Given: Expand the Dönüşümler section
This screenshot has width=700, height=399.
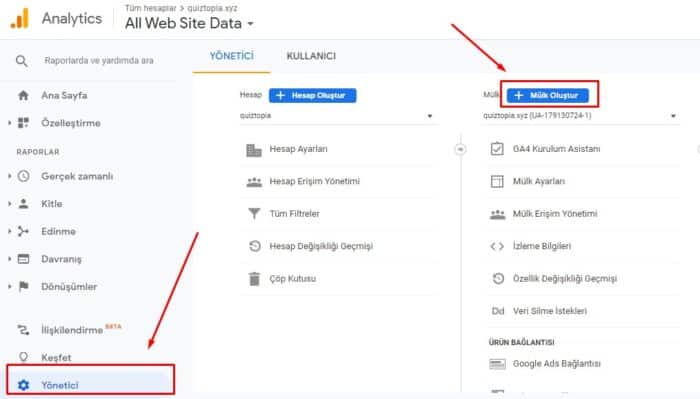Looking at the screenshot, I should (x=9, y=286).
